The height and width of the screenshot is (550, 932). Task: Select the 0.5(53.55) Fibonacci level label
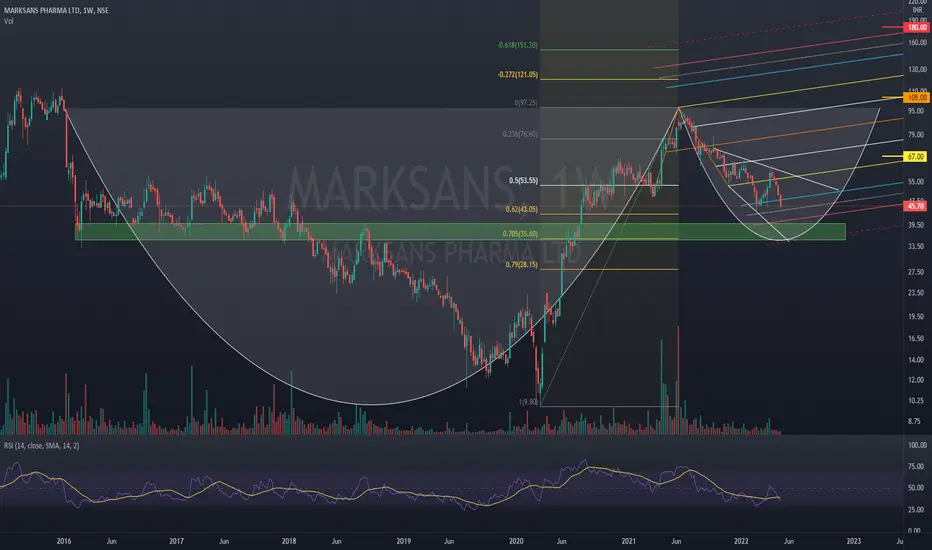pyautogui.click(x=523, y=181)
